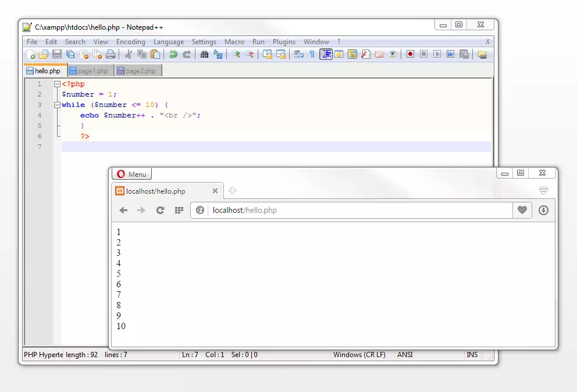Select the Save All icon
The image size is (577, 392).
pos(70,54)
